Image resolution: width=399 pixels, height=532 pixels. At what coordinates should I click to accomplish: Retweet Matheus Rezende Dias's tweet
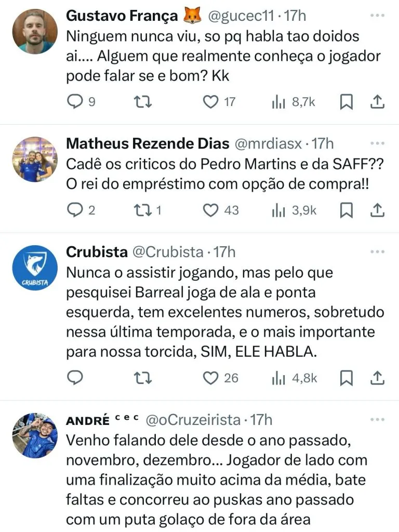pyautogui.click(x=140, y=210)
